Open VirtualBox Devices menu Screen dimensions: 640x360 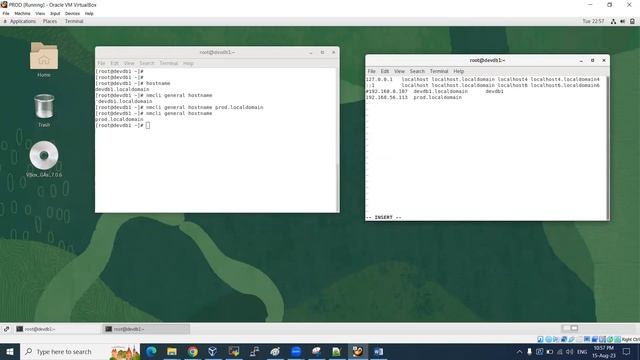pyautogui.click(x=72, y=13)
